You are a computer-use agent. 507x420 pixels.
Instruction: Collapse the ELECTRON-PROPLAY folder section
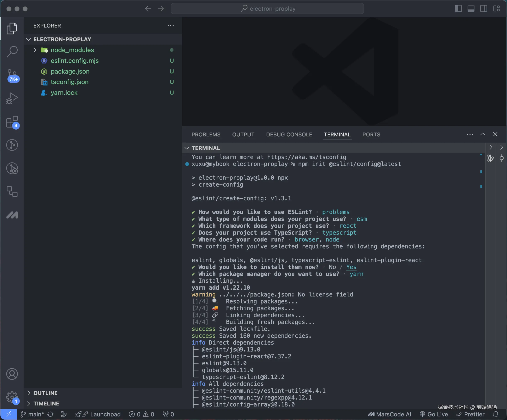62,39
